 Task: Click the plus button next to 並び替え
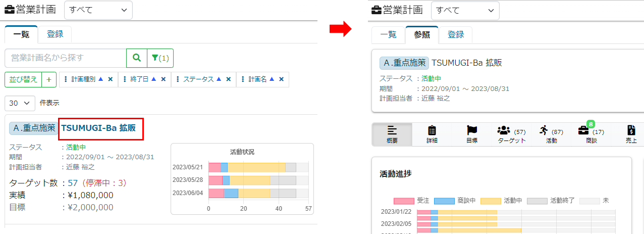click(x=49, y=79)
